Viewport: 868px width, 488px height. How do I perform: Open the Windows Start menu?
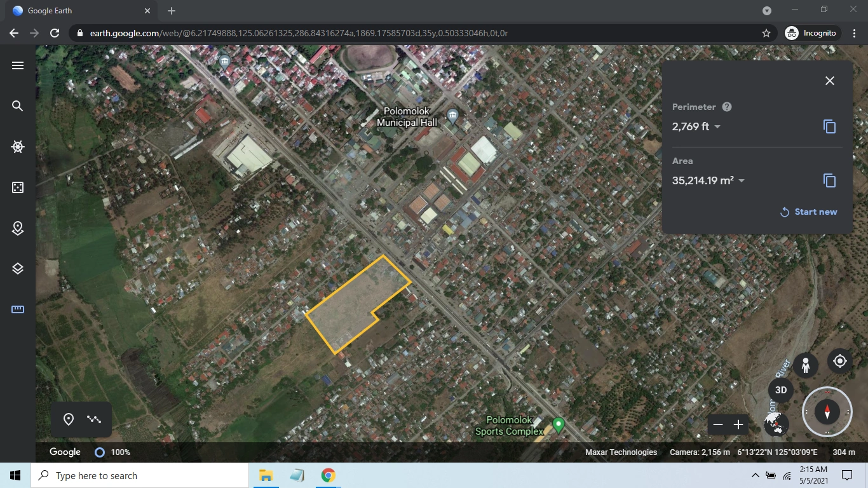15,475
